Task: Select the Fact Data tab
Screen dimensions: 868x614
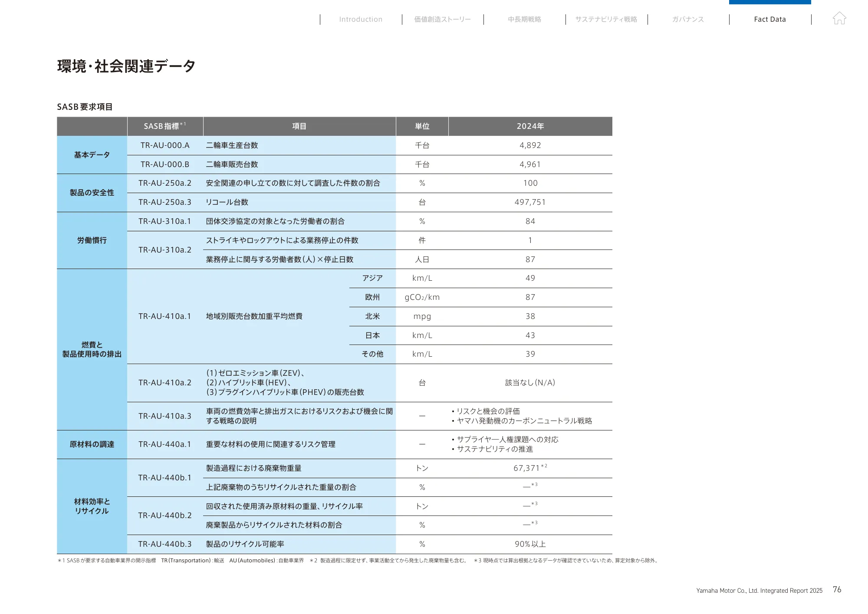Action: (770, 19)
